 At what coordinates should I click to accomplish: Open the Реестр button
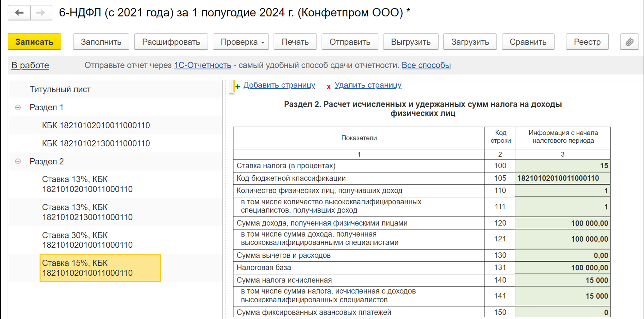[587, 42]
